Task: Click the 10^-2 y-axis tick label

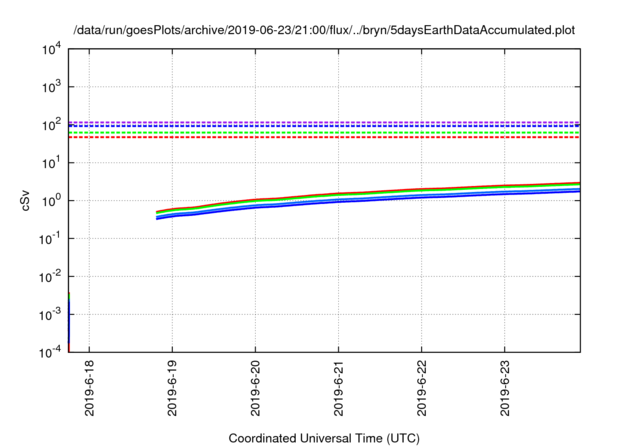Action: point(51,276)
